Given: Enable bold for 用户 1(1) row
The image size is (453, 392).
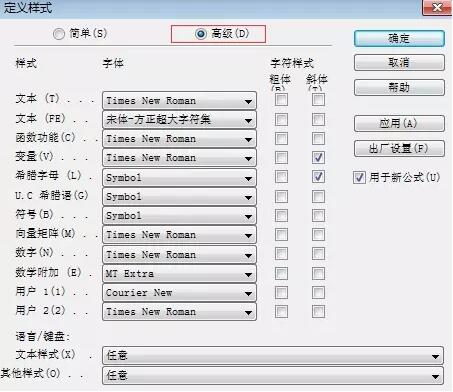Looking at the screenshot, I should tap(281, 293).
